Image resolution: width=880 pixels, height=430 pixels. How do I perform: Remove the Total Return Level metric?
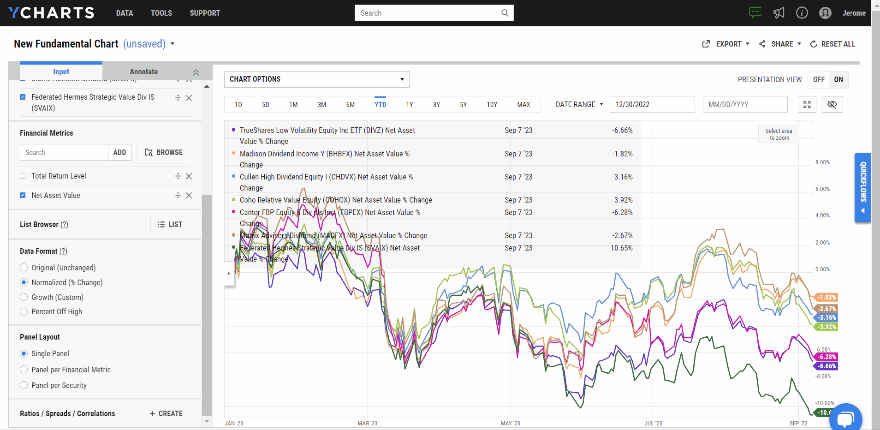click(x=189, y=176)
